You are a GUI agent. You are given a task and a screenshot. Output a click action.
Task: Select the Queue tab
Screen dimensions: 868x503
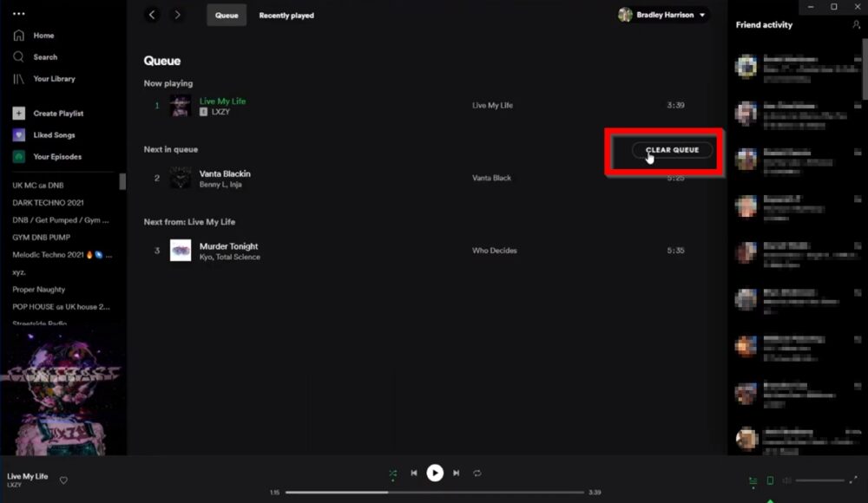pyautogui.click(x=226, y=15)
